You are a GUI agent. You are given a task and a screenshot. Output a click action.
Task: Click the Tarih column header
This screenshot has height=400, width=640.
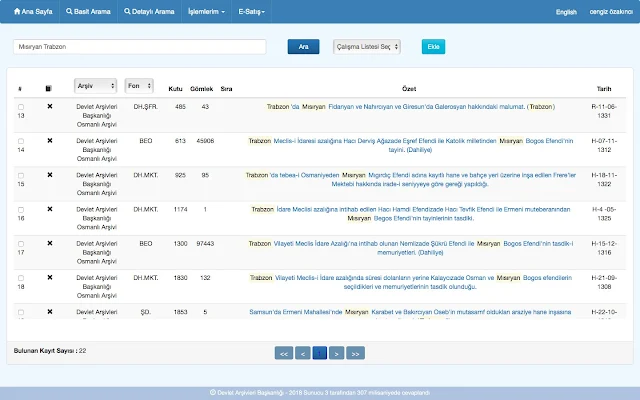604,89
